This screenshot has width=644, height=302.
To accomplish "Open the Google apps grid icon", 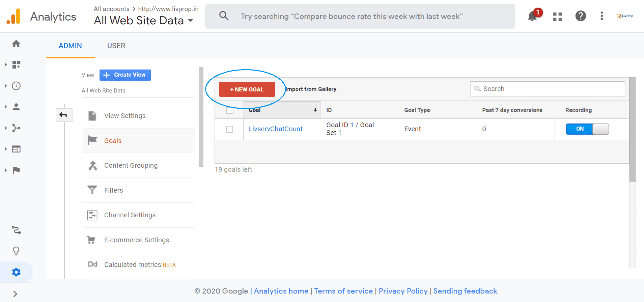I will 557,16.
